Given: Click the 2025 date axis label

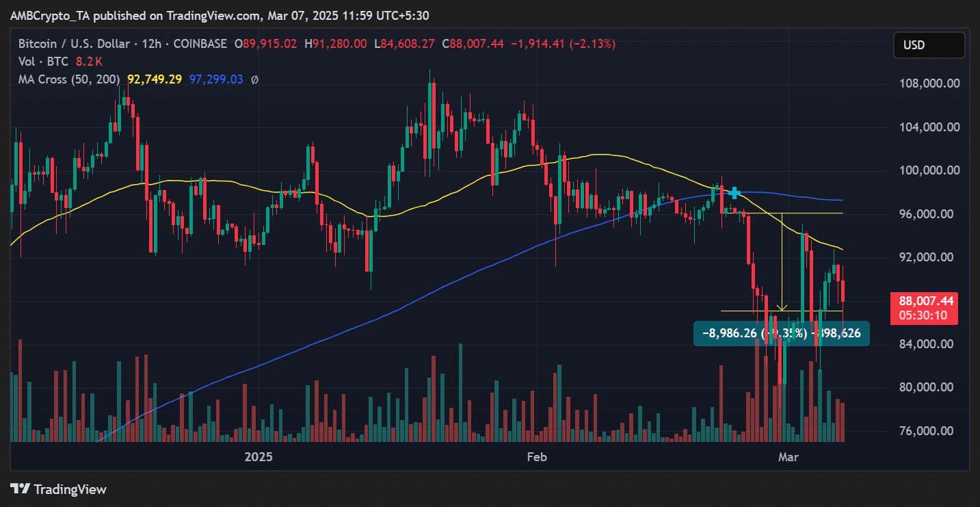Looking at the screenshot, I should click(x=258, y=456).
